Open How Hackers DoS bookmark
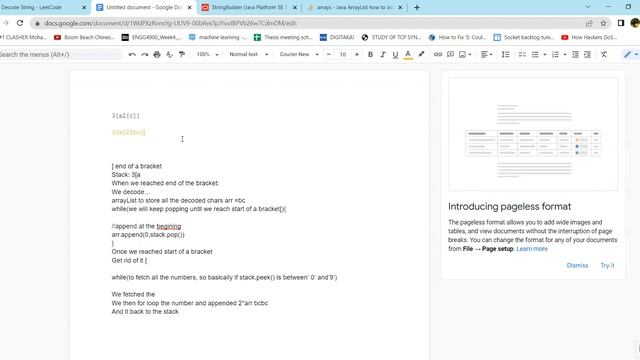This screenshot has width=640, height=360. coord(589,37)
